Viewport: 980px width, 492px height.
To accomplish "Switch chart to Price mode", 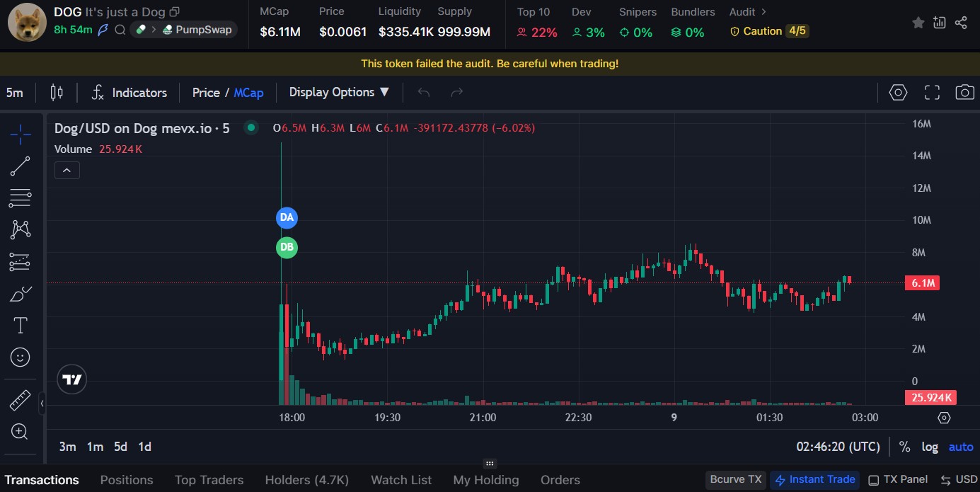I will point(206,93).
